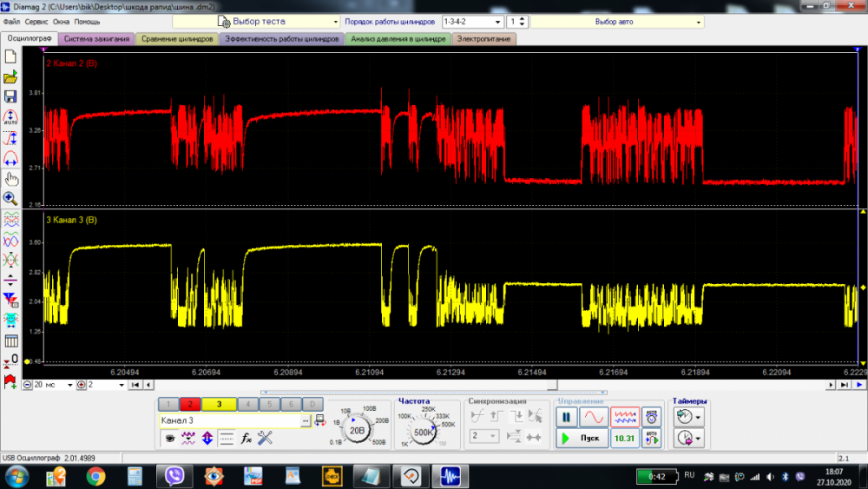Open the Выбор теста dropdown
The height and width of the screenshot is (489, 868).
pos(256,21)
